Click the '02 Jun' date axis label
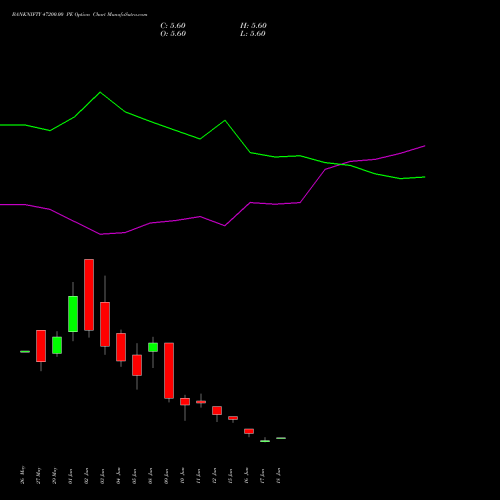This screenshot has height=500, width=500. [87, 476]
